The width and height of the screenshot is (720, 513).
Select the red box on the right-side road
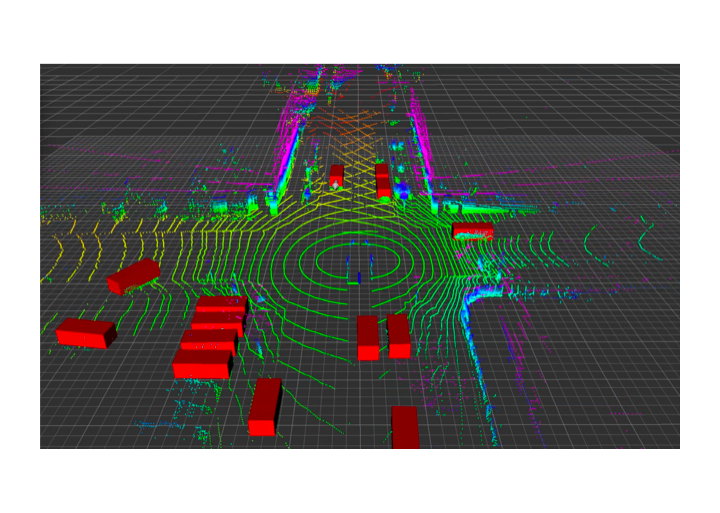[x=472, y=231]
